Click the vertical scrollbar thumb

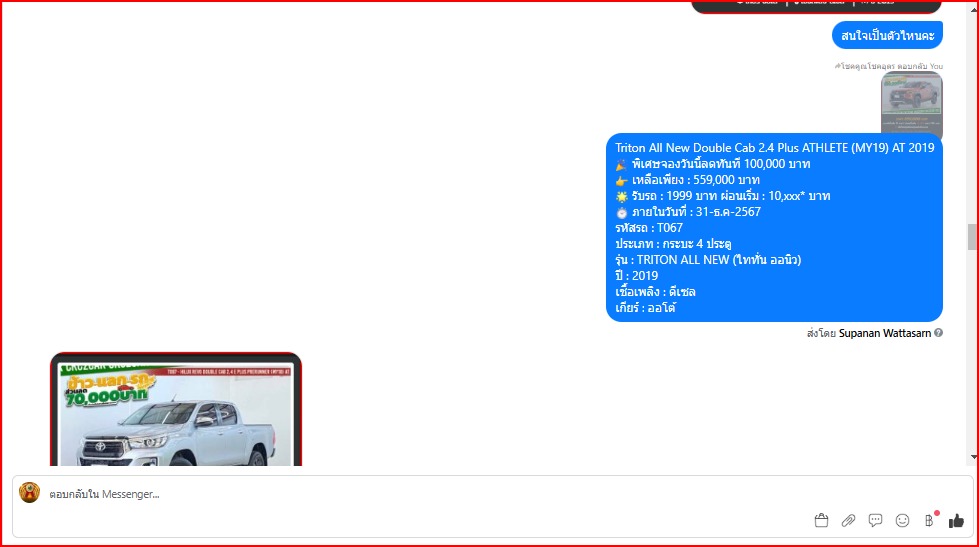pyautogui.click(x=972, y=237)
